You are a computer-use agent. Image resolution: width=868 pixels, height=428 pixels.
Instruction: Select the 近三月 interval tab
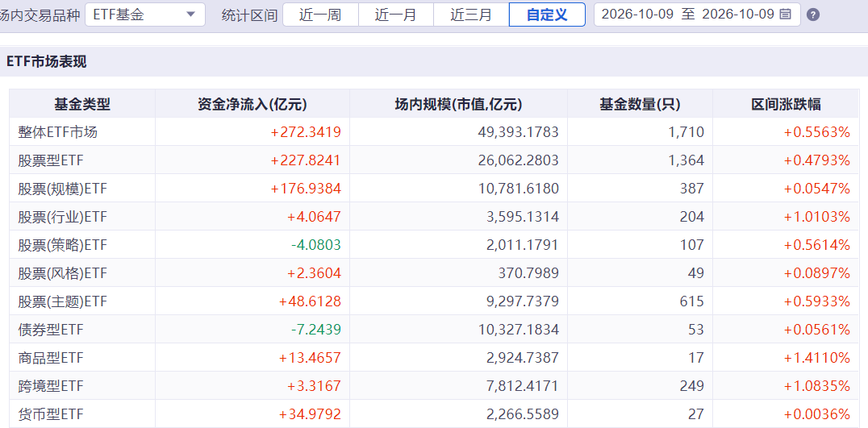(471, 15)
